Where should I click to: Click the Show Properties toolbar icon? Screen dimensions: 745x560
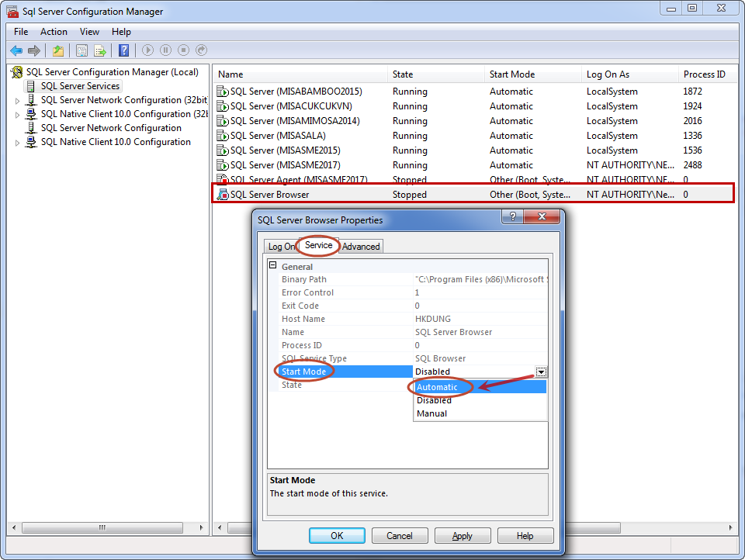(81, 50)
